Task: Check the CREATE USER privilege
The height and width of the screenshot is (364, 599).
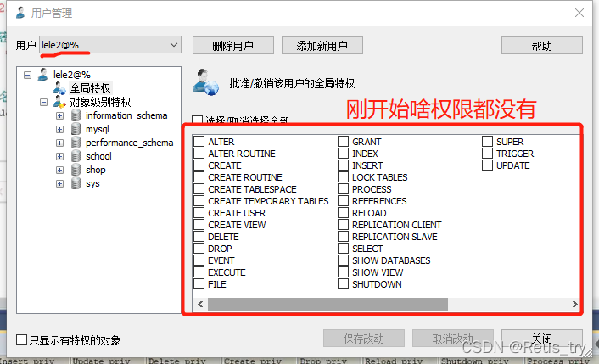Action: pyautogui.click(x=199, y=213)
